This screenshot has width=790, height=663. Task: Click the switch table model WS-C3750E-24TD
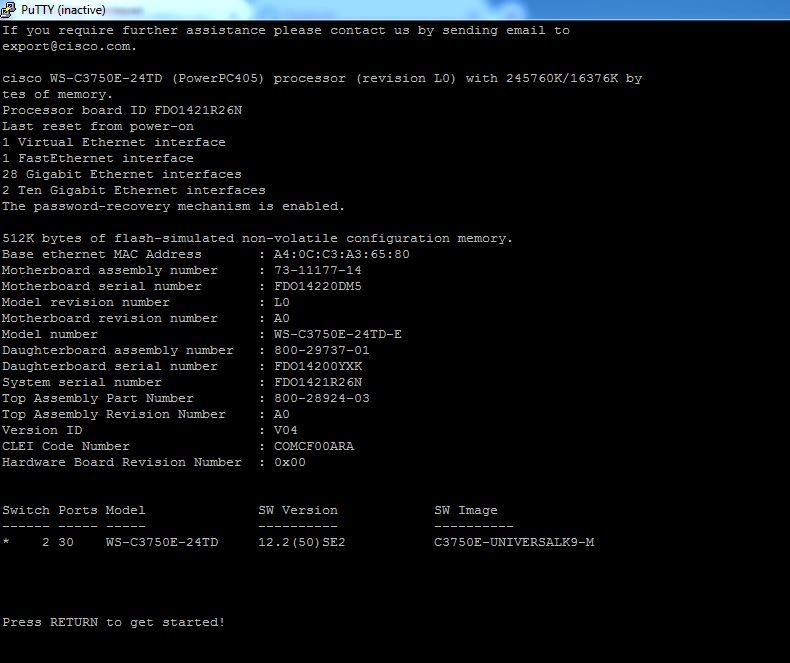tap(162, 543)
